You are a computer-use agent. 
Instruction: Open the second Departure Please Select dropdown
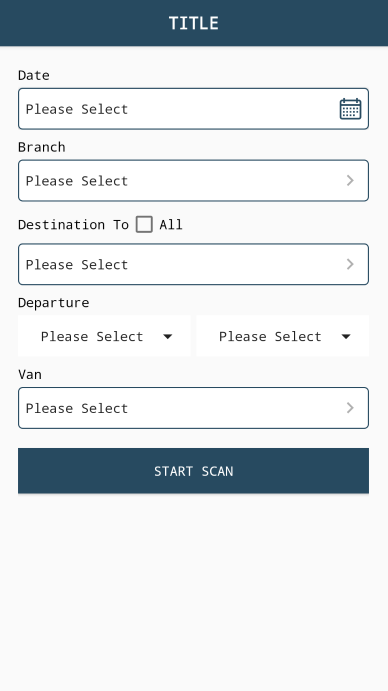283,336
